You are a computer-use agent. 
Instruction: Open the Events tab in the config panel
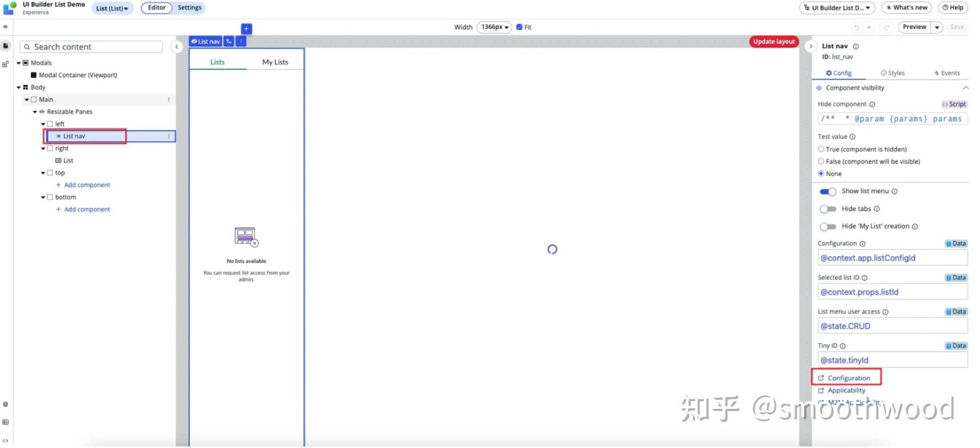point(947,73)
